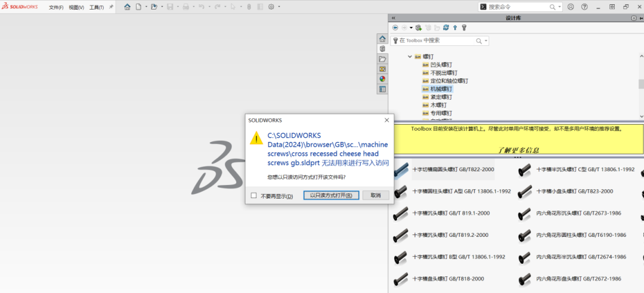
Task: Open the New document dropdown arrow
Action: point(146,7)
